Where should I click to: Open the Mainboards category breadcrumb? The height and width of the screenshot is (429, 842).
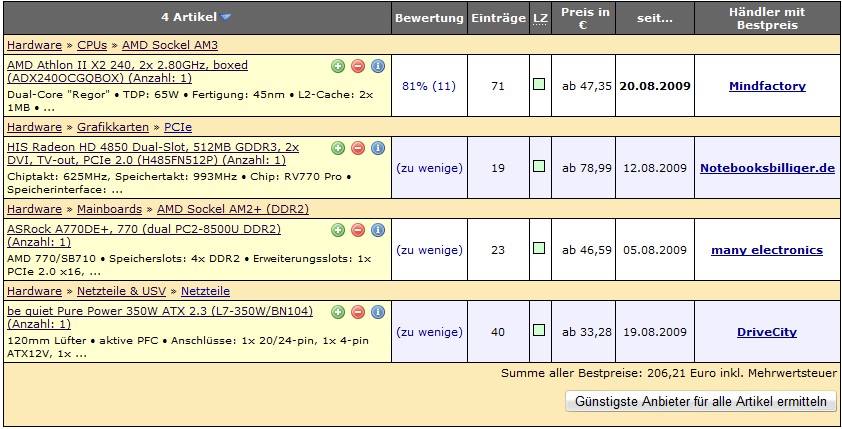pyautogui.click(x=110, y=209)
